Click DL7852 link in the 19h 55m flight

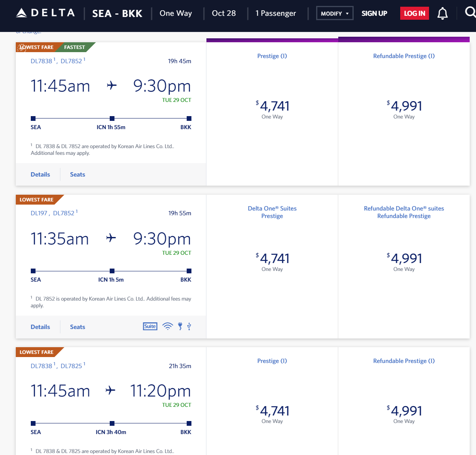(64, 213)
